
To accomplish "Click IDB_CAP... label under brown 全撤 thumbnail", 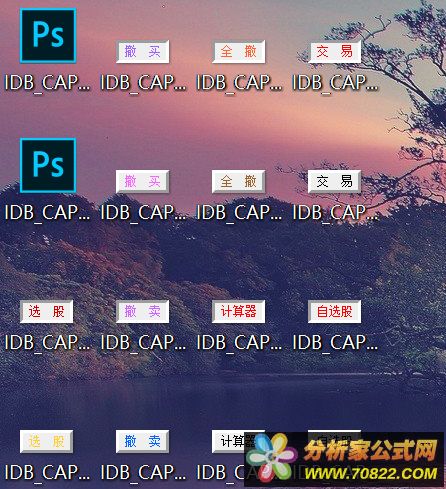I will (239, 213).
